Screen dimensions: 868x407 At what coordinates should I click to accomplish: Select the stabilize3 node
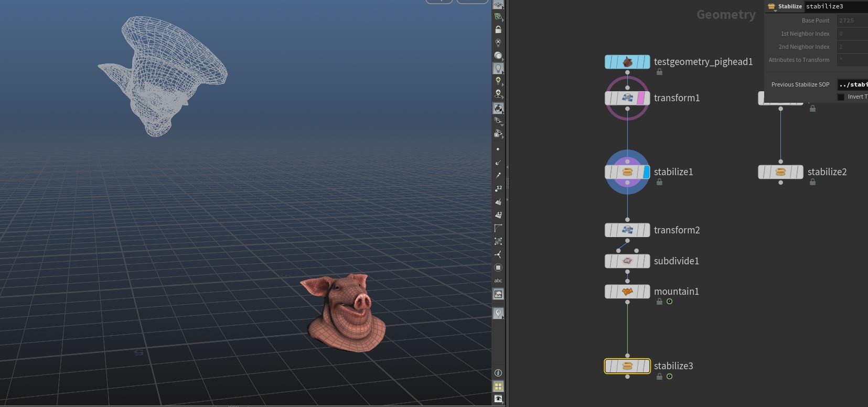(x=627, y=366)
